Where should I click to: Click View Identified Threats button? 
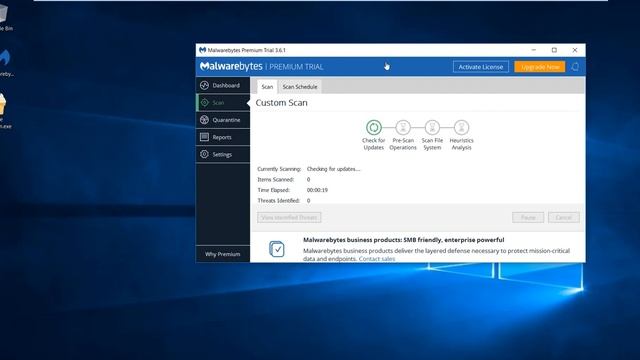289,218
